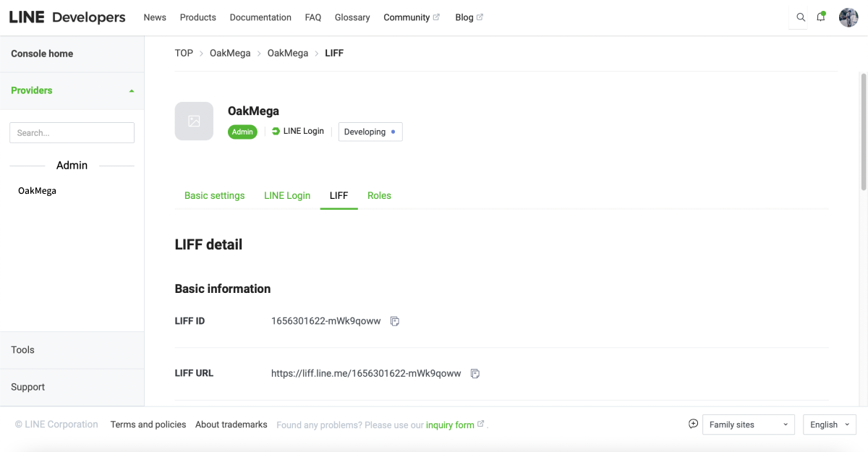Open the Family sites dropdown
Screen dimensions: 868x452
point(748,425)
